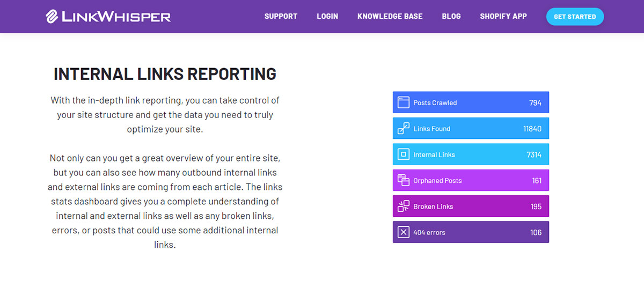Open the Shopify App page
The width and height of the screenshot is (644, 295).
point(503,16)
